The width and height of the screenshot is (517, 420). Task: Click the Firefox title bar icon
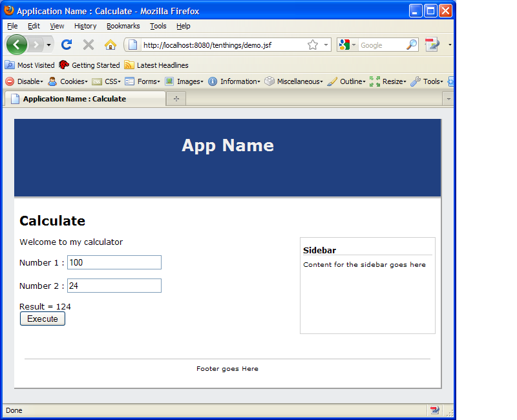pyautogui.click(x=9, y=10)
